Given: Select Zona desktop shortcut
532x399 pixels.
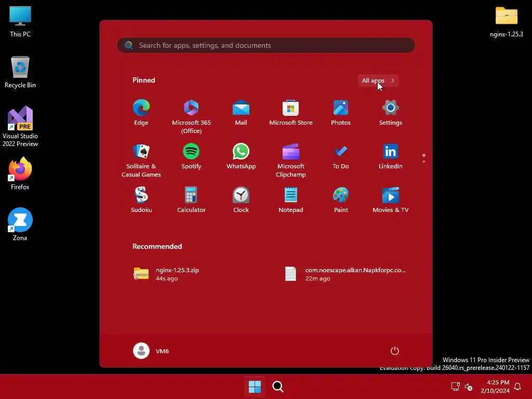Looking at the screenshot, I should (20, 224).
